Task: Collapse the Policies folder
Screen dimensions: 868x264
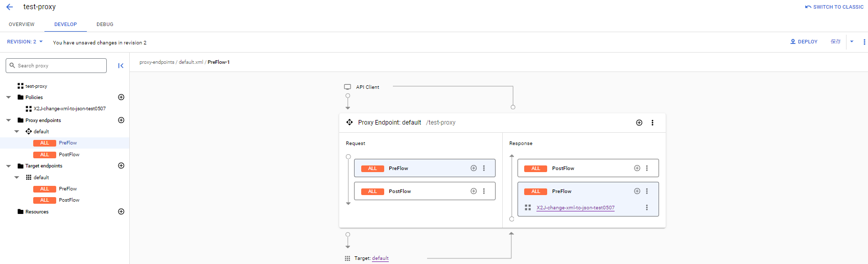Action: click(9, 97)
